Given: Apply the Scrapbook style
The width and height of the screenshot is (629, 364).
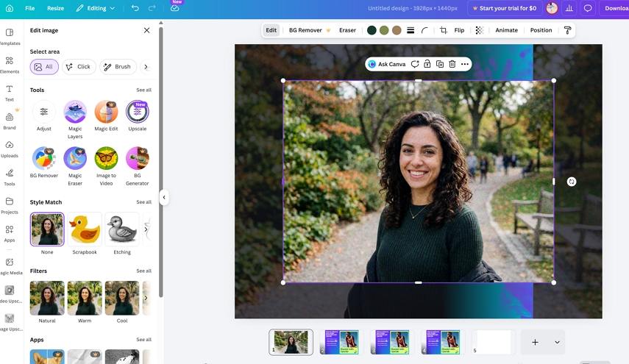Looking at the screenshot, I should pos(85,229).
